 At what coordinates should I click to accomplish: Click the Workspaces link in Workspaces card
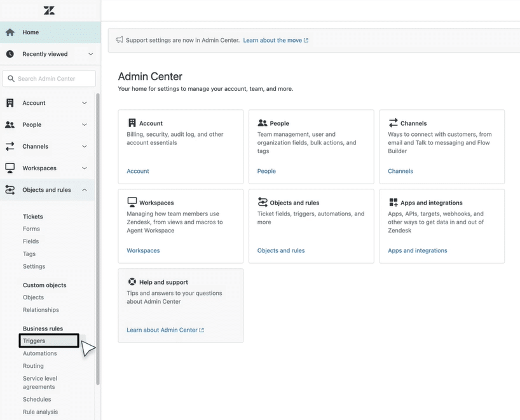pos(143,250)
